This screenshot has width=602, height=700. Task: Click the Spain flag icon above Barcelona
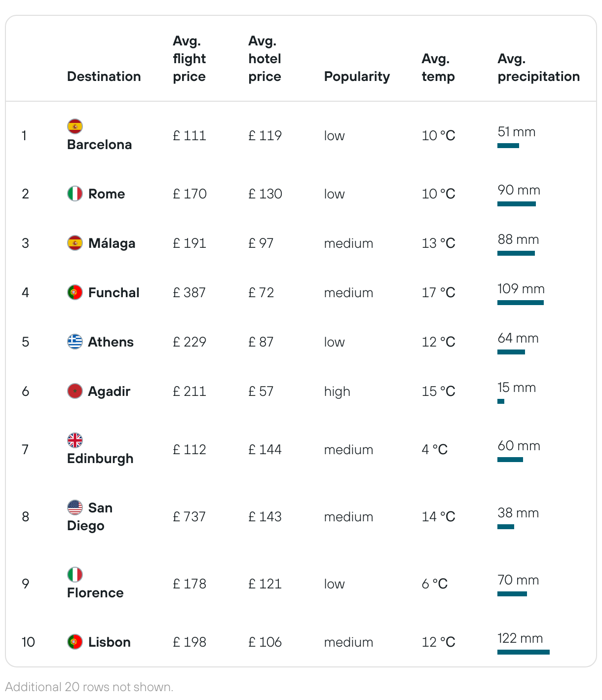tap(75, 126)
